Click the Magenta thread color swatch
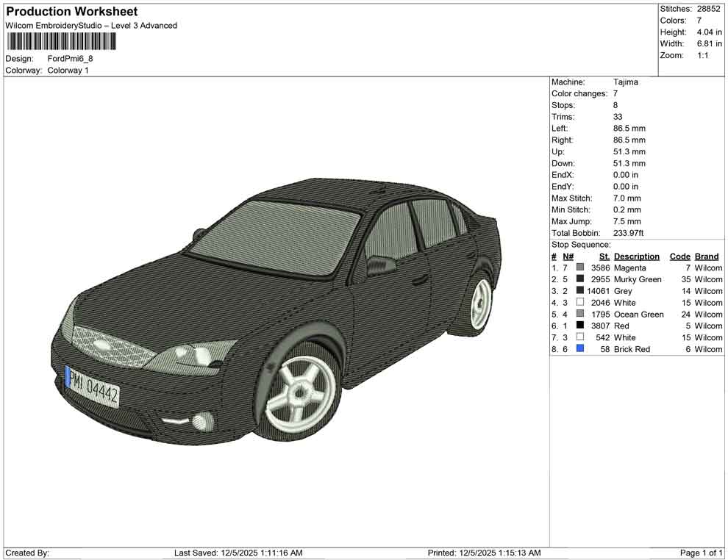This screenshot has height=560, width=728. click(580, 268)
